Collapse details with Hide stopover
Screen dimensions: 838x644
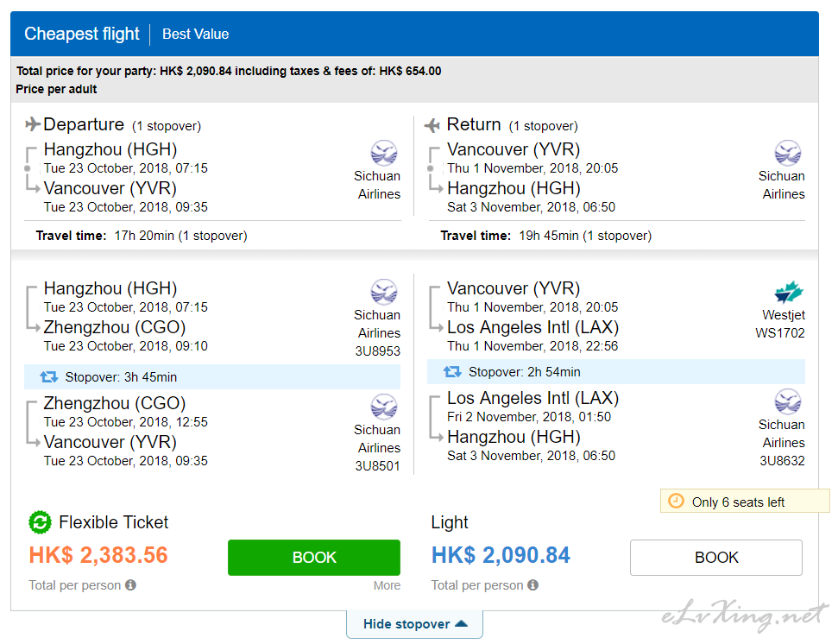(x=415, y=623)
